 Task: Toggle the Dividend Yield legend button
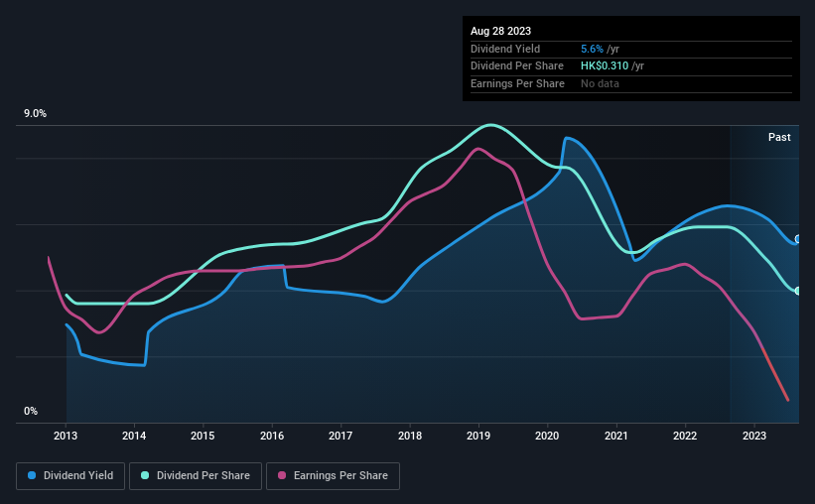[70, 476]
